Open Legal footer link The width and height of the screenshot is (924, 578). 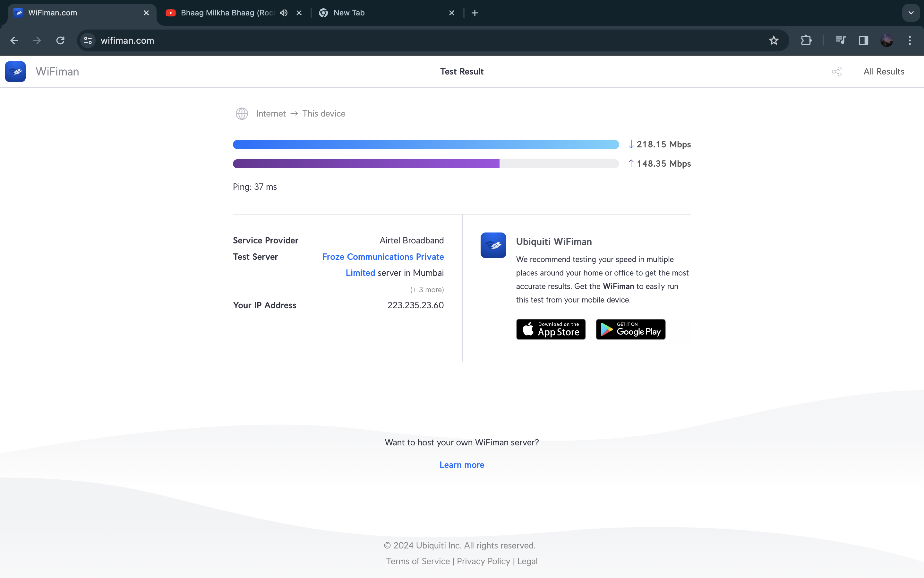point(527,561)
